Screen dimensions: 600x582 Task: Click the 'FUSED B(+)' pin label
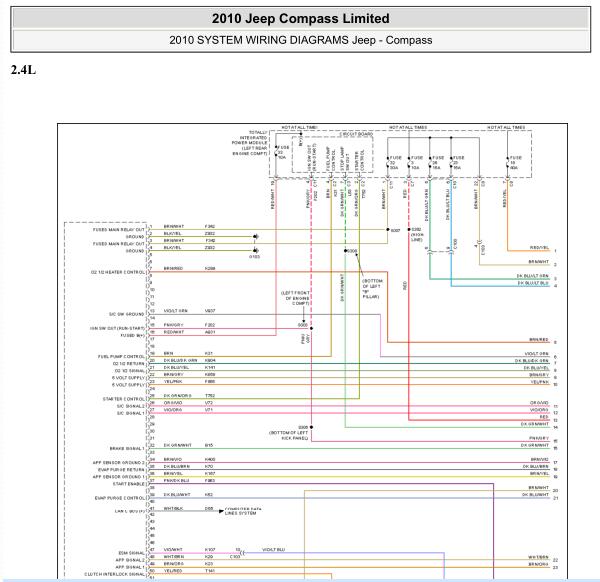(133, 336)
